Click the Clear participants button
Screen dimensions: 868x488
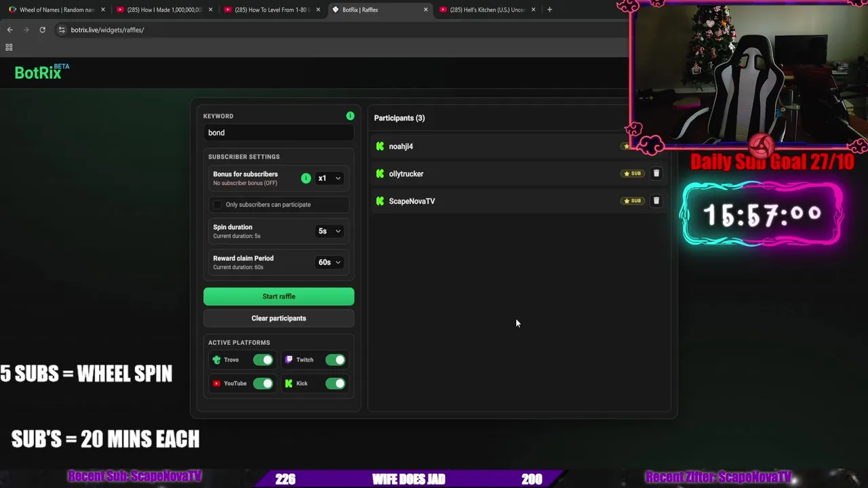point(279,318)
